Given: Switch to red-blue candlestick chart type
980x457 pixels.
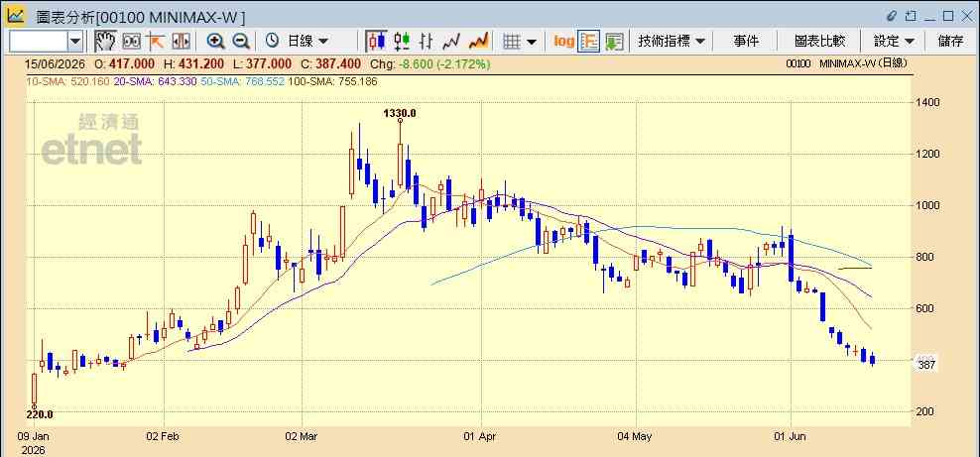Looking at the screenshot, I should 376,42.
